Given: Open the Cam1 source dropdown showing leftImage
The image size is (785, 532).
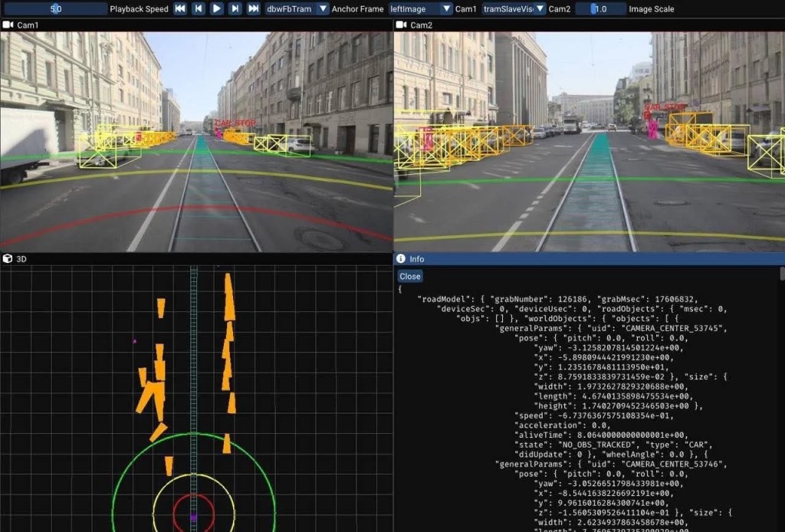Looking at the screenshot, I should [x=421, y=8].
